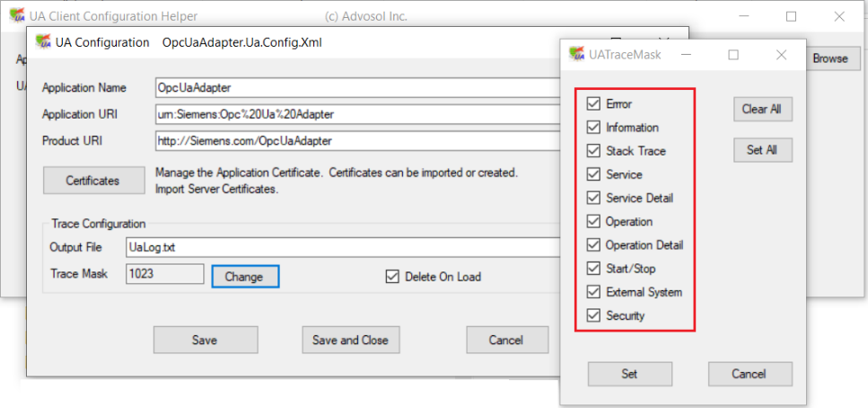Image resolution: width=868 pixels, height=408 pixels.
Task: Toggle the Delete On Load checkbox
Action: tap(391, 277)
